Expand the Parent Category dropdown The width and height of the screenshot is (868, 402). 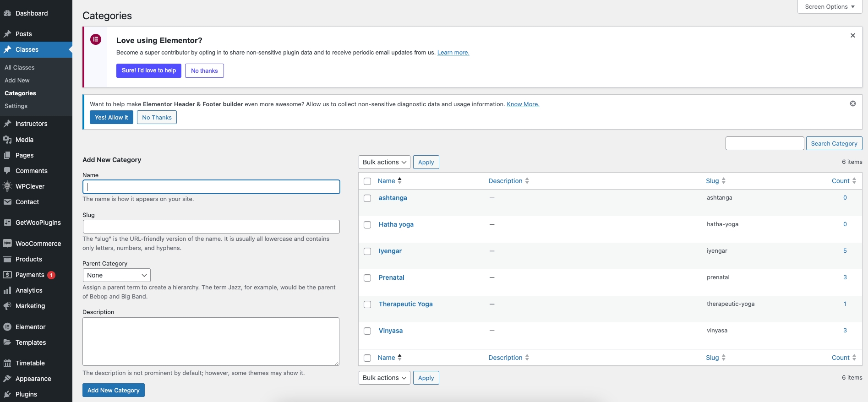116,275
